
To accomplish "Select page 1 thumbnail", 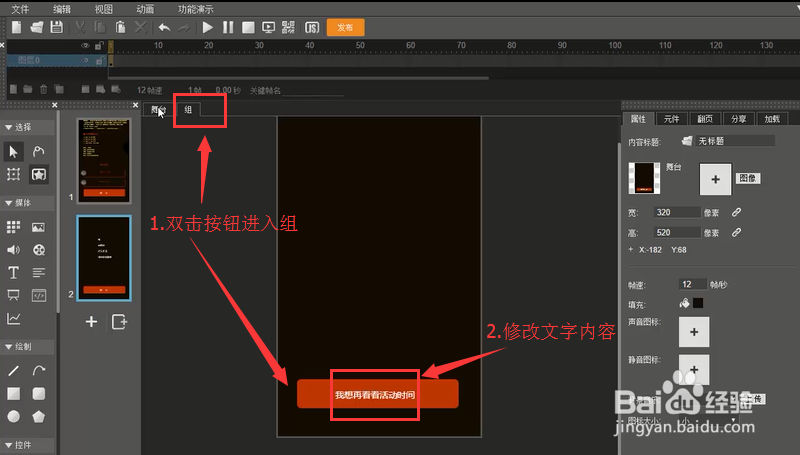I will tap(104, 161).
